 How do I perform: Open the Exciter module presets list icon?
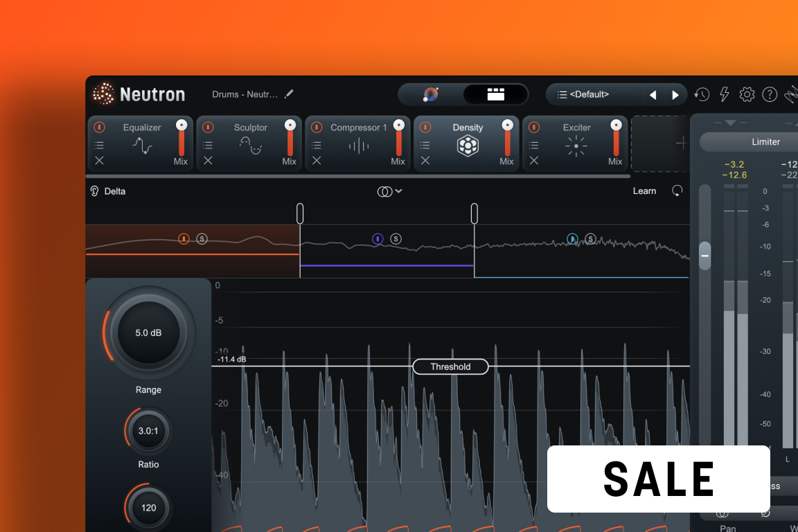point(534,145)
